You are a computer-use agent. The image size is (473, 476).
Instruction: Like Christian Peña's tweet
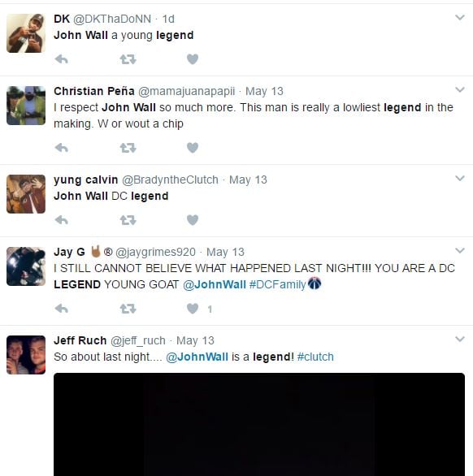(193, 148)
